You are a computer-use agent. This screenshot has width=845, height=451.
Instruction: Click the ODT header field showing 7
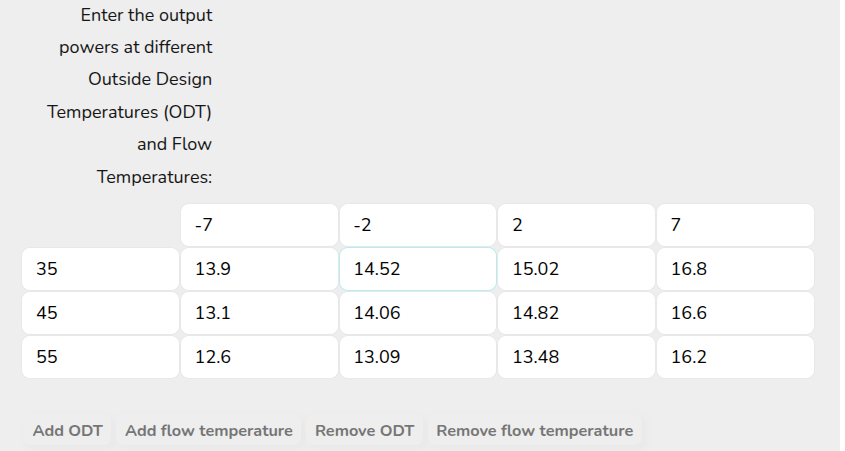pyautogui.click(x=735, y=225)
